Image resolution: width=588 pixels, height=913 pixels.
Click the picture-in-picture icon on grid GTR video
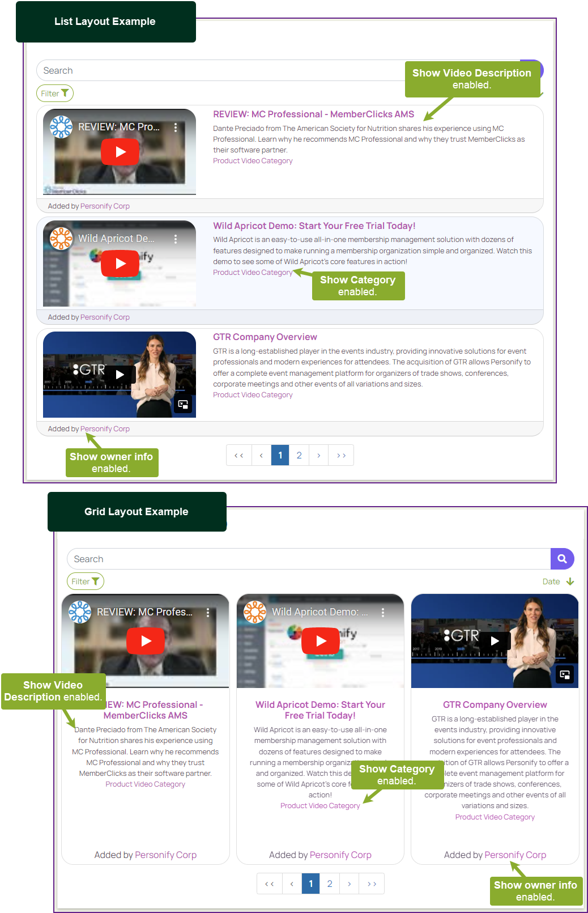coord(565,674)
